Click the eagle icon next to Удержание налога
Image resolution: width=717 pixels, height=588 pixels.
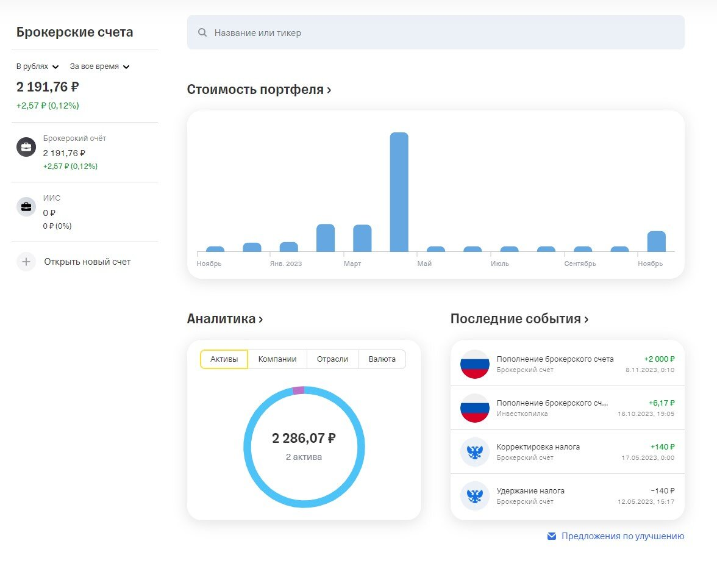click(x=475, y=497)
